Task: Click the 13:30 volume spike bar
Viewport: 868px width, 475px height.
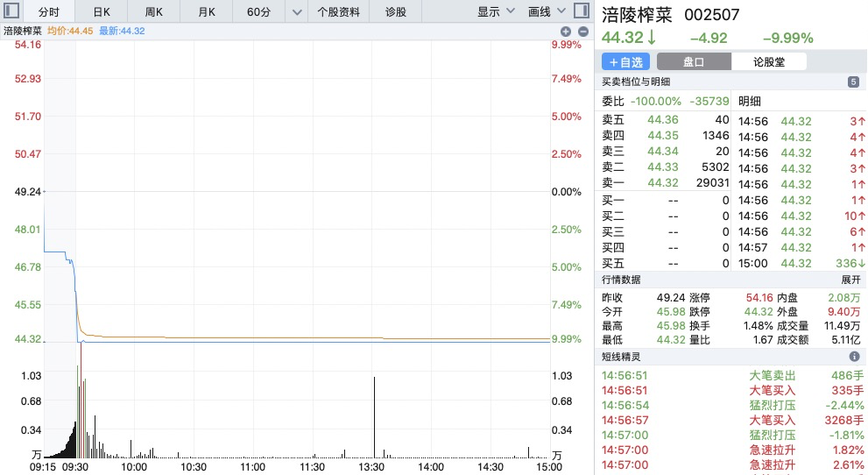Action: pos(374,417)
